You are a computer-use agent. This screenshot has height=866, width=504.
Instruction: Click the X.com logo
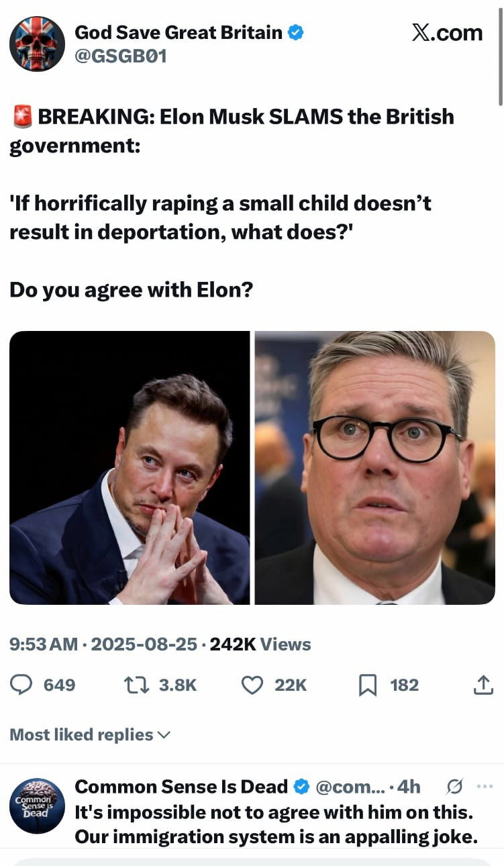447,33
